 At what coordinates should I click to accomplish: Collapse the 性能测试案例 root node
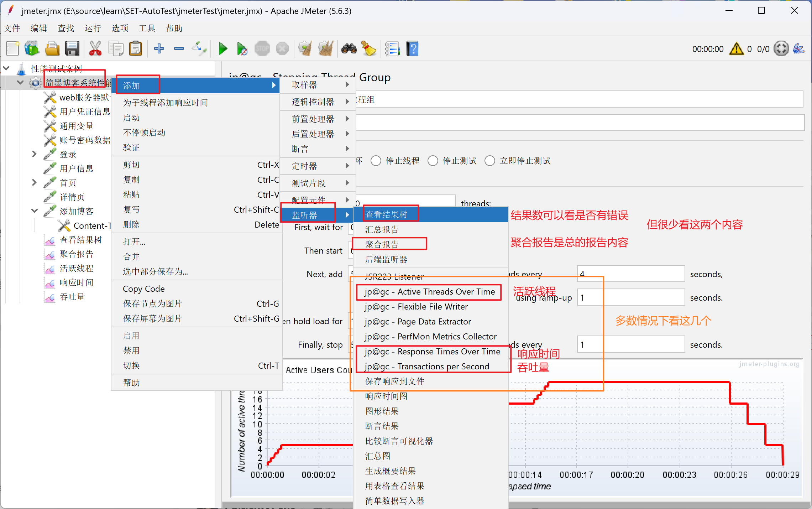tap(6, 68)
